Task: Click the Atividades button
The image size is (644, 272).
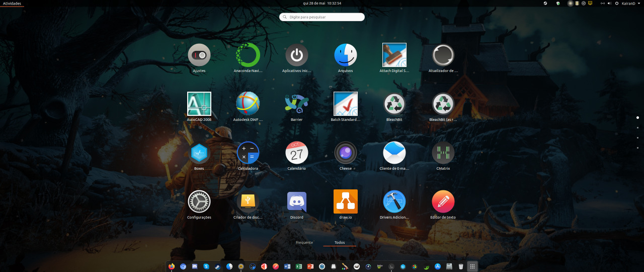Action: point(12,3)
